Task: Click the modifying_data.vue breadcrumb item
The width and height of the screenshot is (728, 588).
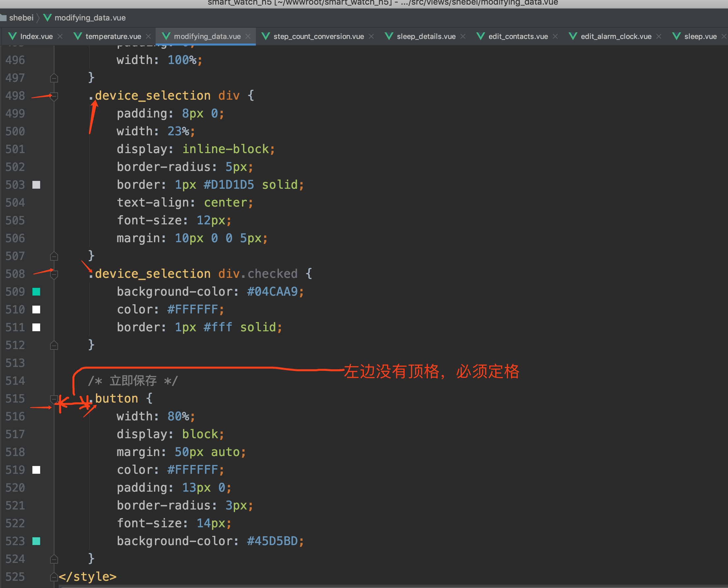Action: click(90, 17)
